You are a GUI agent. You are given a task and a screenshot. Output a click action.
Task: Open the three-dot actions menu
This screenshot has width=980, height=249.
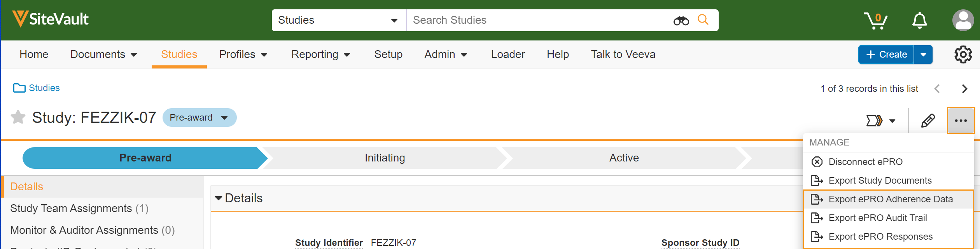961,121
